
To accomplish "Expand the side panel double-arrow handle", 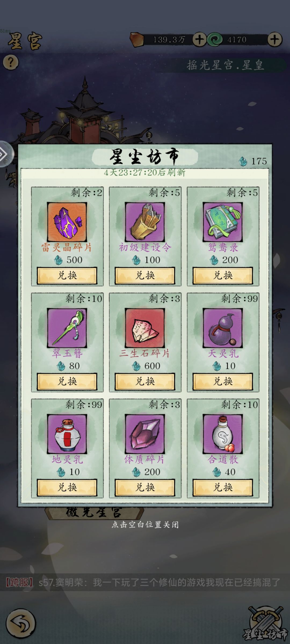I will 5,154.
